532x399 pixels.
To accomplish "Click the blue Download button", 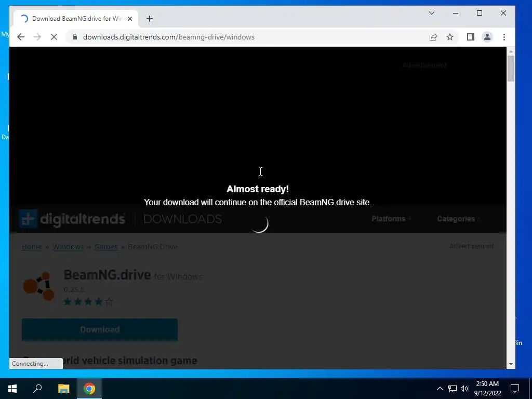I will (x=100, y=329).
